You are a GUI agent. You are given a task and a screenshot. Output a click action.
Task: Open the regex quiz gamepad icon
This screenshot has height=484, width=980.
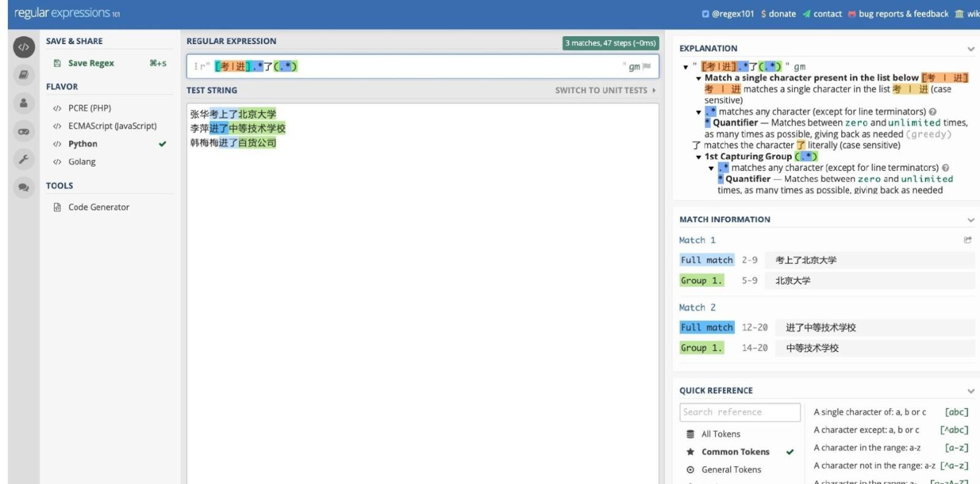pyautogui.click(x=24, y=131)
